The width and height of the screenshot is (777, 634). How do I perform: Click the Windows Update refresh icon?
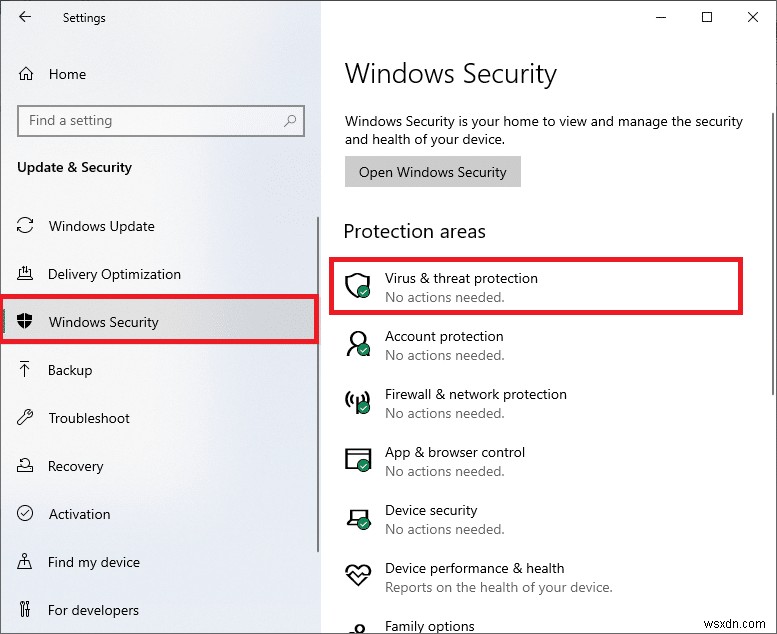click(26, 226)
